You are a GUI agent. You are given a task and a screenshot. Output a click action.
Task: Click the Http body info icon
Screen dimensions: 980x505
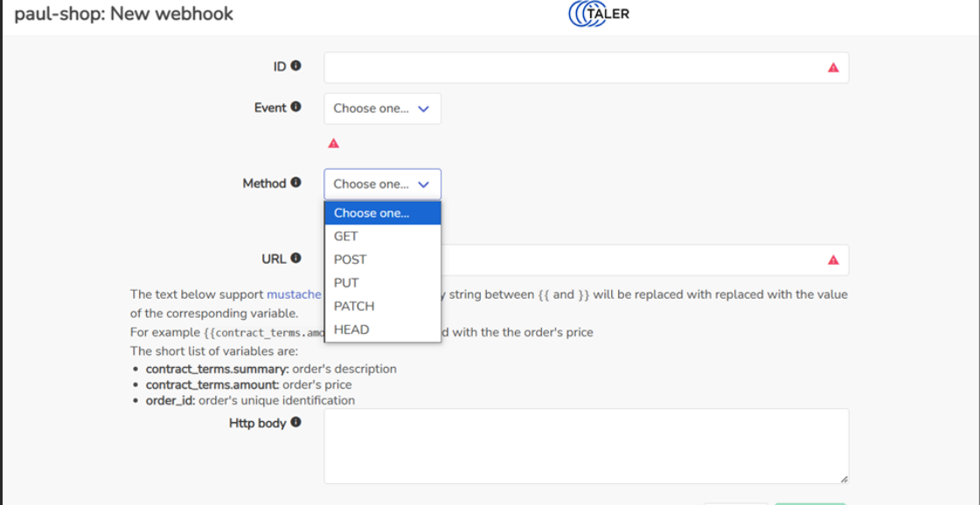[x=295, y=423]
